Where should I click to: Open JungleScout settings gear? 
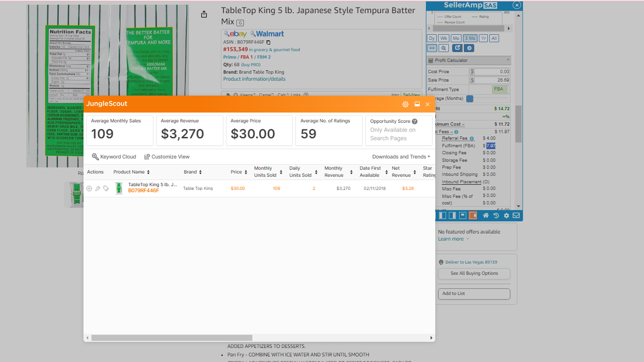pos(405,104)
